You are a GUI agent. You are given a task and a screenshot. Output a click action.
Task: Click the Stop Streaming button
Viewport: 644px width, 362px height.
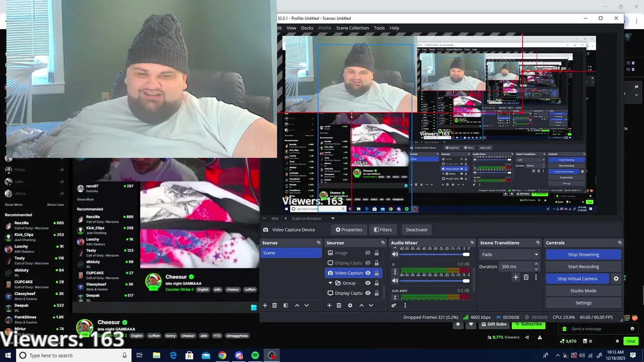pos(584,254)
